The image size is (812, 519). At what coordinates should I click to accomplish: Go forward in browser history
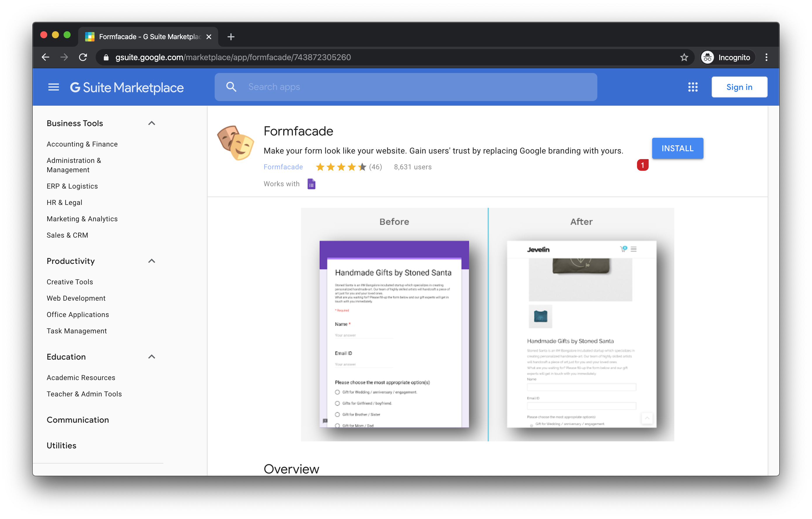pos(64,58)
